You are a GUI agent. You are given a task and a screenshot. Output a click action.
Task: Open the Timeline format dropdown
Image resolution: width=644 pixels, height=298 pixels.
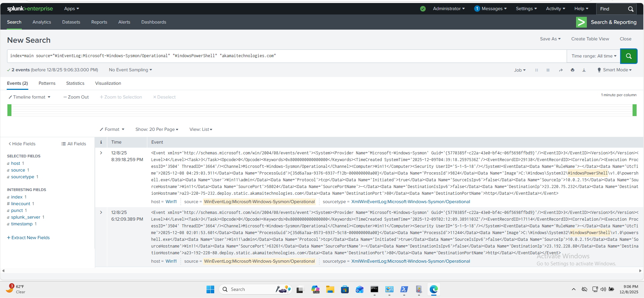pos(30,97)
